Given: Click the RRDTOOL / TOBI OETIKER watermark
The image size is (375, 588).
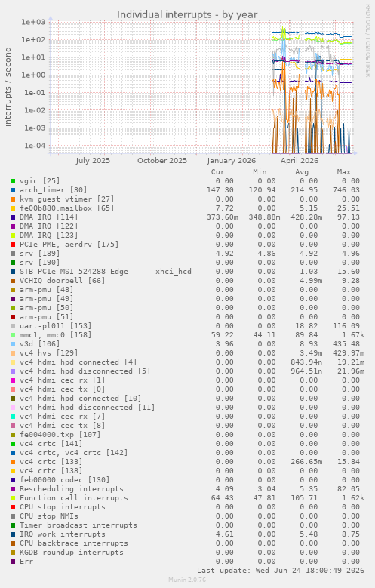Looking at the screenshot, I should (x=367, y=41).
